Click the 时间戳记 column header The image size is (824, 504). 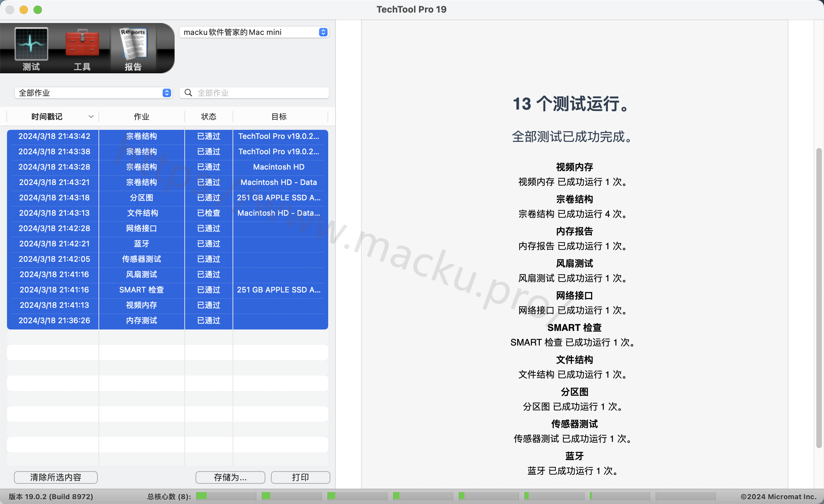[x=47, y=117]
